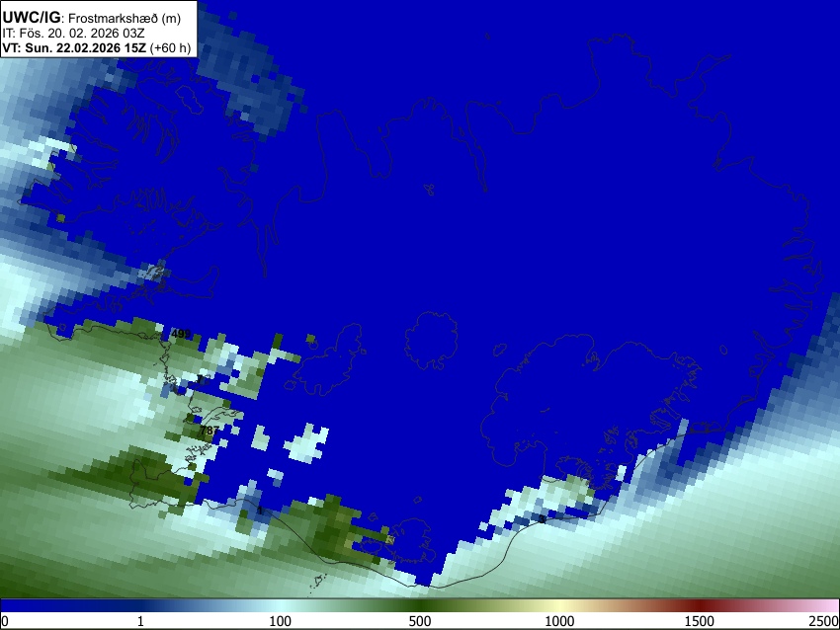This screenshot has height=630, width=840.
Task: Click the '3' value near the southeast coast
Action: (x=543, y=519)
